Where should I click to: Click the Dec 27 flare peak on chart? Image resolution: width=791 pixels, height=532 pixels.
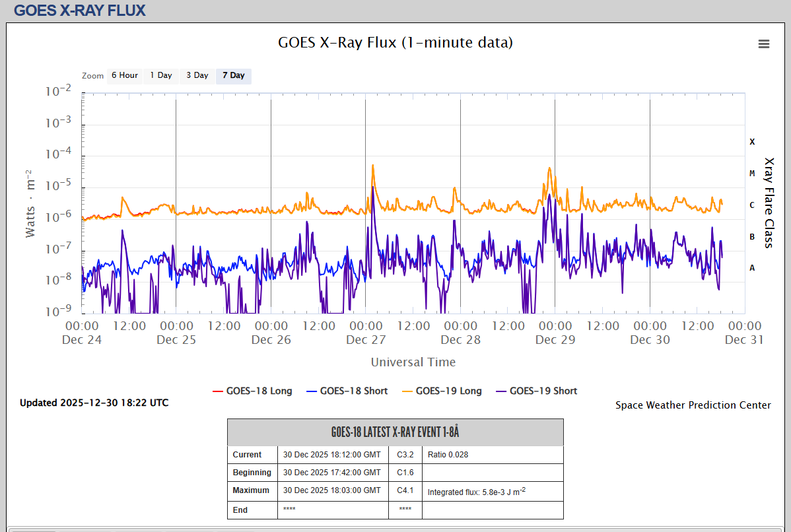click(373, 166)
